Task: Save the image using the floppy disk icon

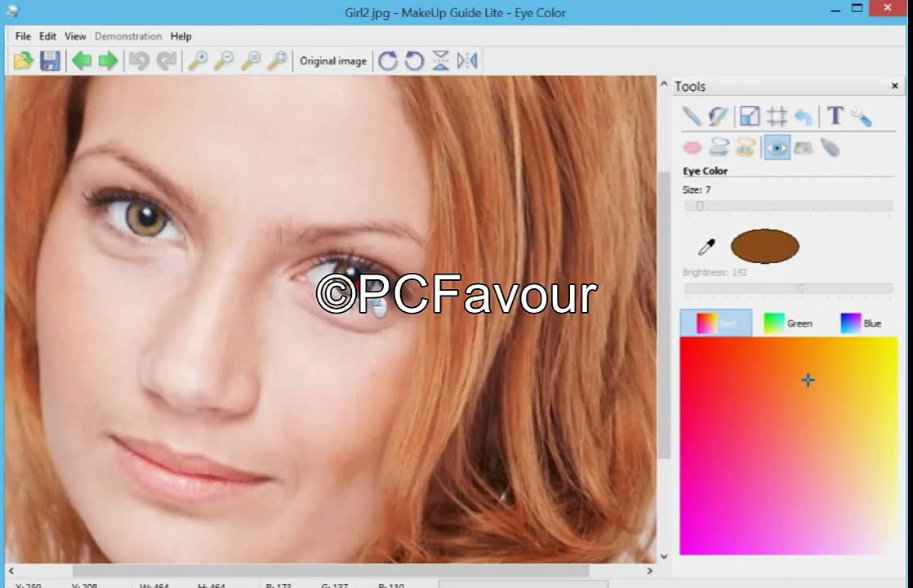Action: click(50, 60)
